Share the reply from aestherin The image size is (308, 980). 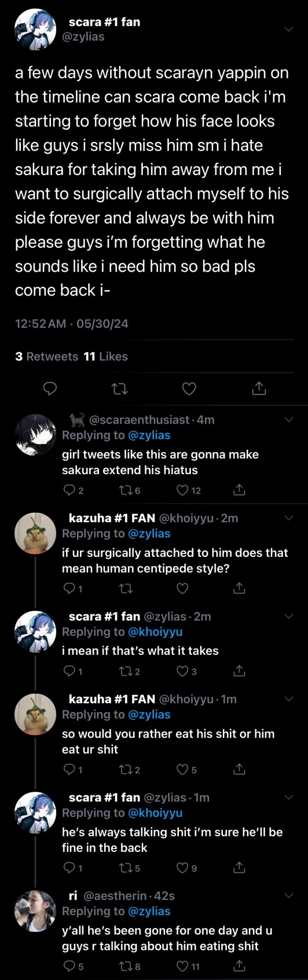pos(239,966)
